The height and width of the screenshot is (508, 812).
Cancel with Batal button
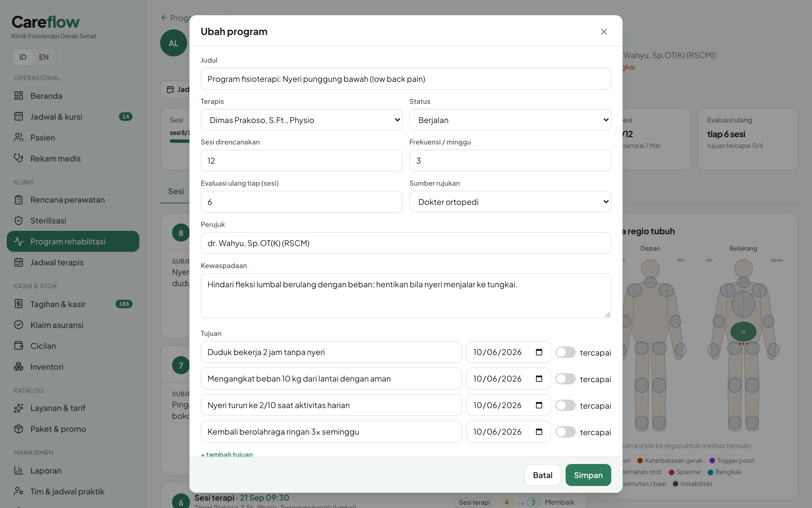(542, 475)
